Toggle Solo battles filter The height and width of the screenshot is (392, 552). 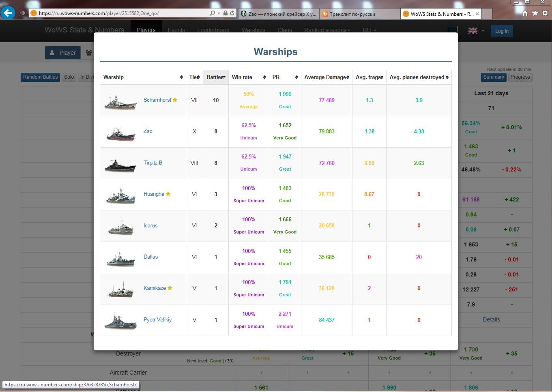(69, 77)
